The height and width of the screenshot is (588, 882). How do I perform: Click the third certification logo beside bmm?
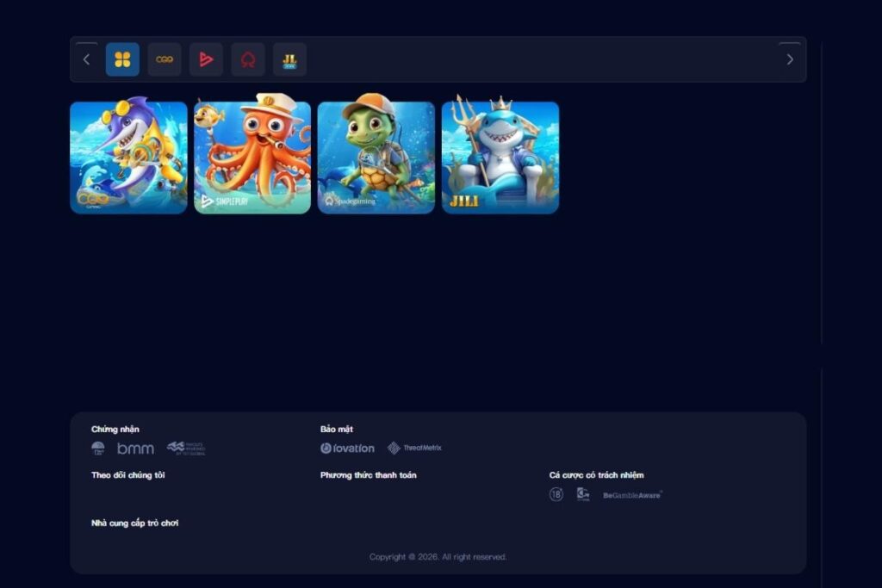pyautogui.click(x=186, y=449)
